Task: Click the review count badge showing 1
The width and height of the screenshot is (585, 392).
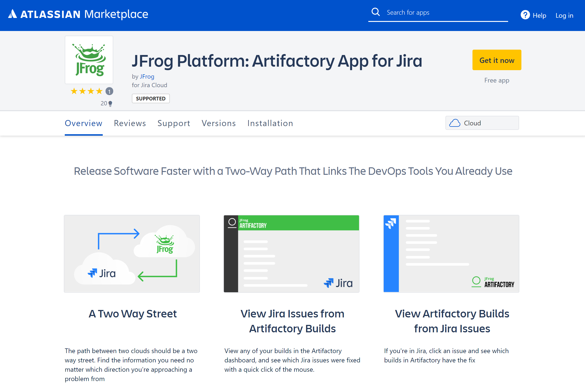Action: [109, 91]
